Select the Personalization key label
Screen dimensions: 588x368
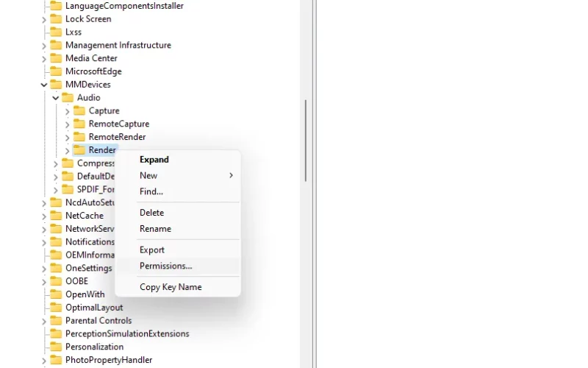94,347
